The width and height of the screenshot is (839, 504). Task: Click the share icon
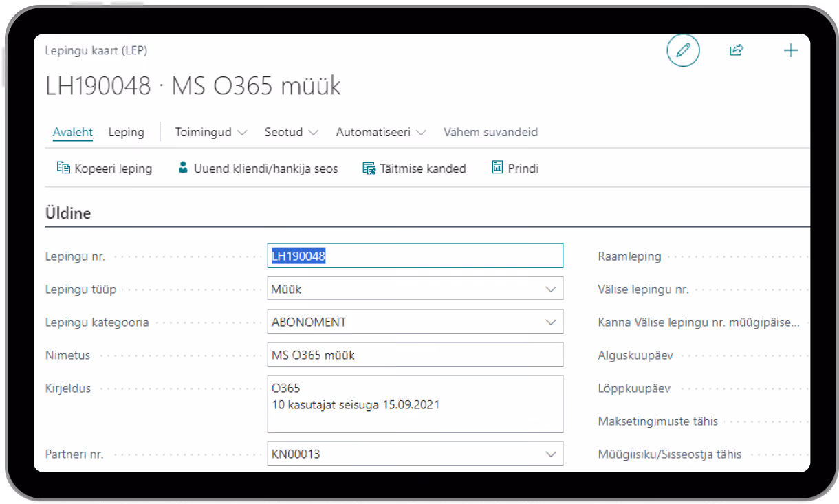(737, 50)
